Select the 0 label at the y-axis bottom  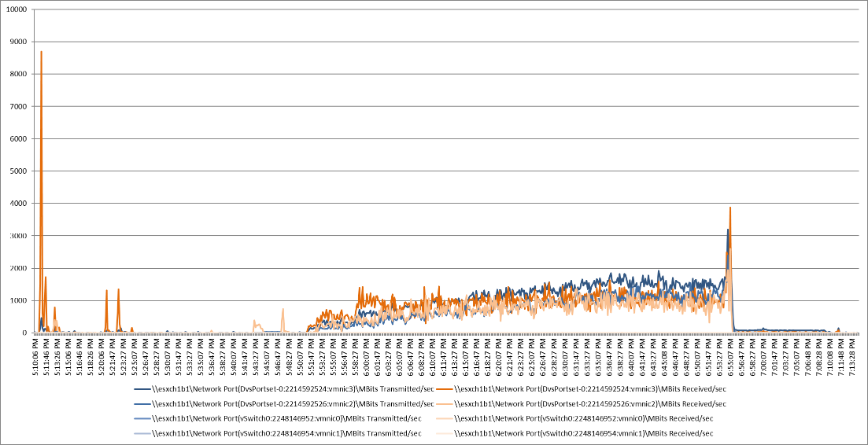[24, 333]
